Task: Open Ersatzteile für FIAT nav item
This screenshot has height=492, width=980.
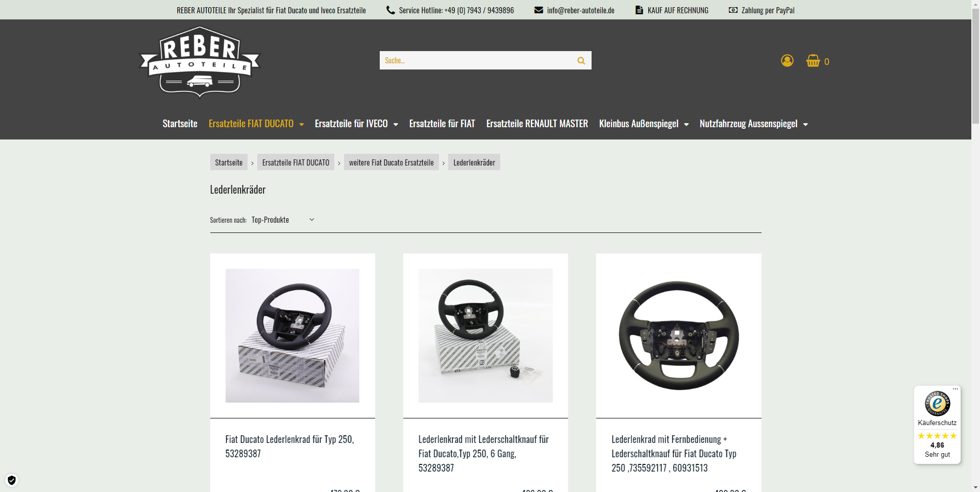Action: (442, 124)
